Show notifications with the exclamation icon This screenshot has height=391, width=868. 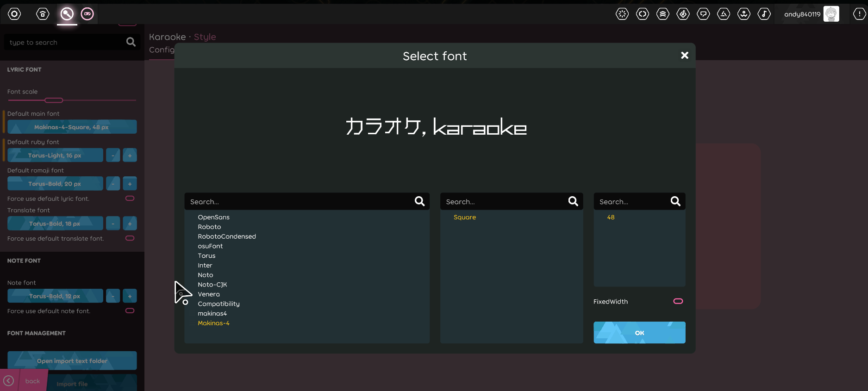[x=859, y=14]
